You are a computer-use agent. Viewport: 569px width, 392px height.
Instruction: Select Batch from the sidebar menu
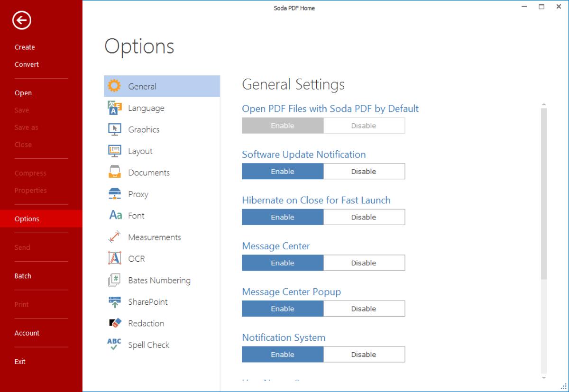click(x=22, y=276)
